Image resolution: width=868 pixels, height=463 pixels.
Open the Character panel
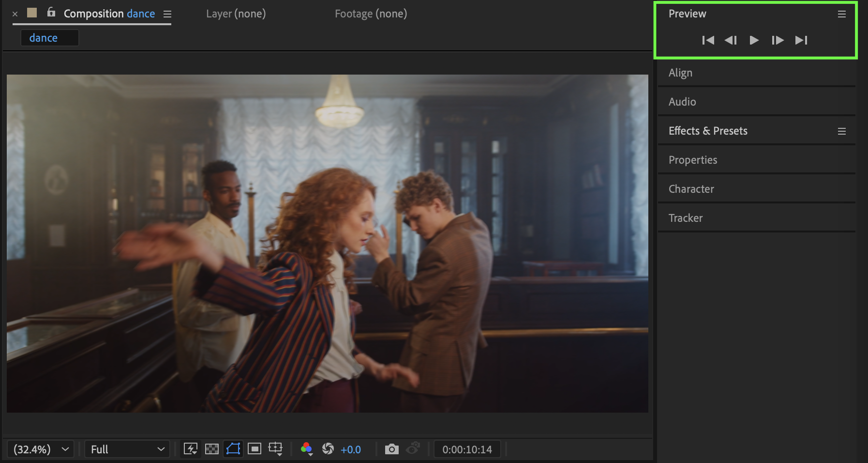pyautogui.click(x=691, y=189)
